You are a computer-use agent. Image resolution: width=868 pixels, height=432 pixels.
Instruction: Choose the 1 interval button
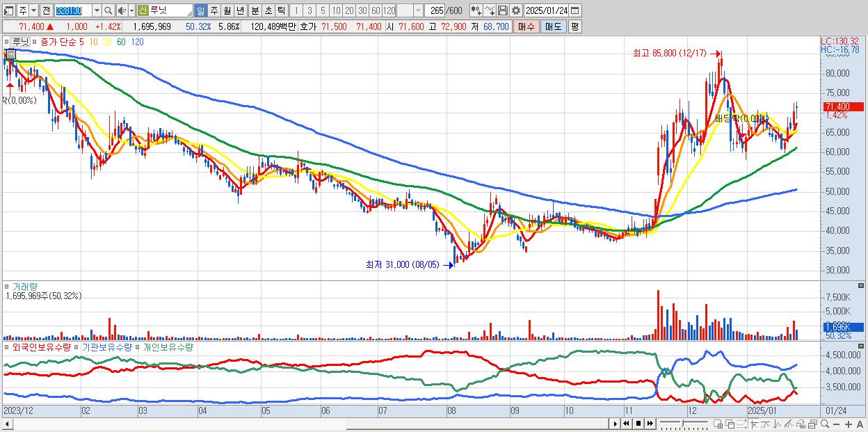coord(296,11)
